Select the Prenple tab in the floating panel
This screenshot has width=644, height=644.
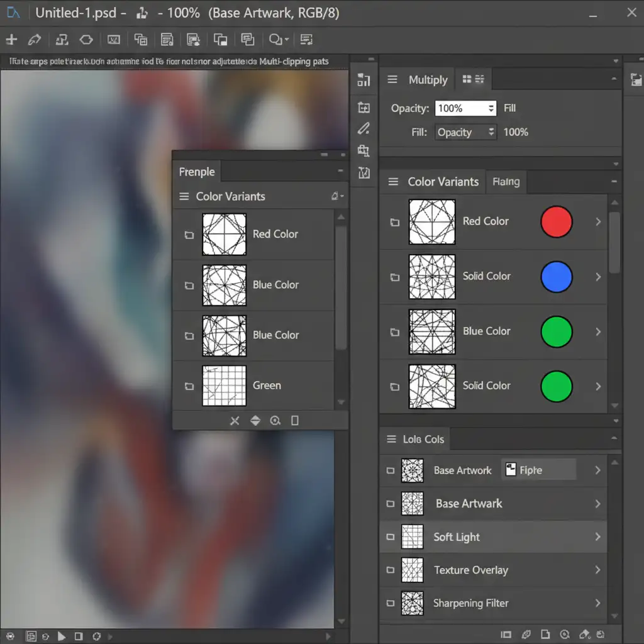[196, 172]
